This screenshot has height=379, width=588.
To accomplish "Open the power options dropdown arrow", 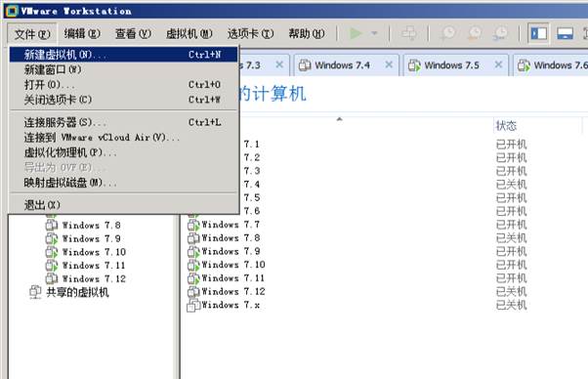I will [x=374, y=34].
